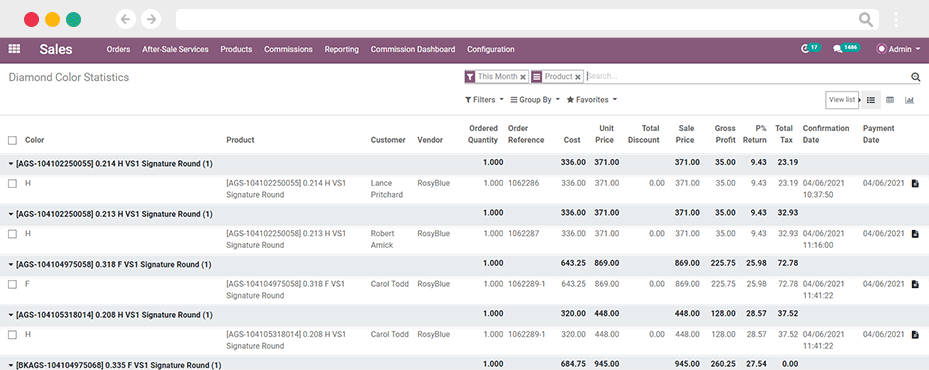The width and height of the screenshot is (929, 370).
Task: Switch to list view icon
Action: (x=871, y=100)
